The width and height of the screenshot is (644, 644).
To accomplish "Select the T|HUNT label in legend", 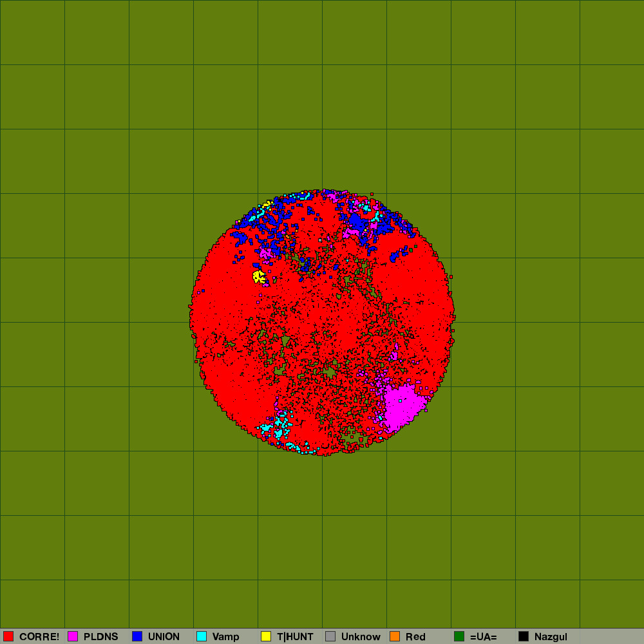I will pyautogui.click(x=295, y=637).
